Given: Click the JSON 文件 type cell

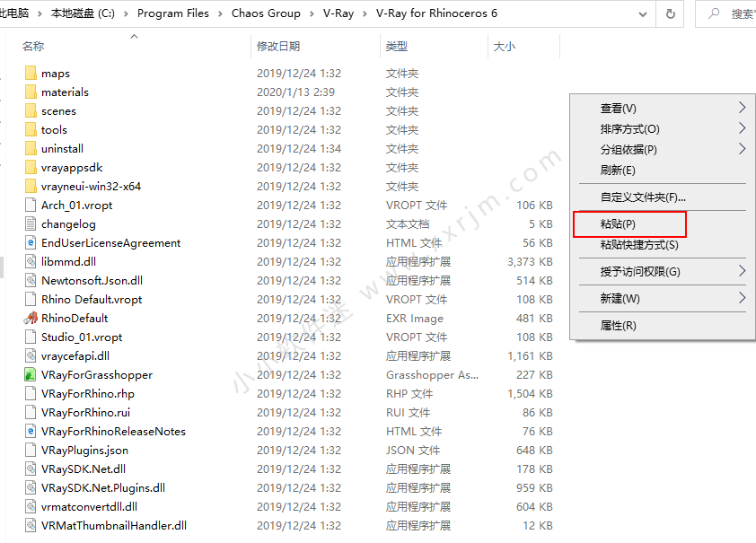Looking at the screenshot, I should 413,450.
